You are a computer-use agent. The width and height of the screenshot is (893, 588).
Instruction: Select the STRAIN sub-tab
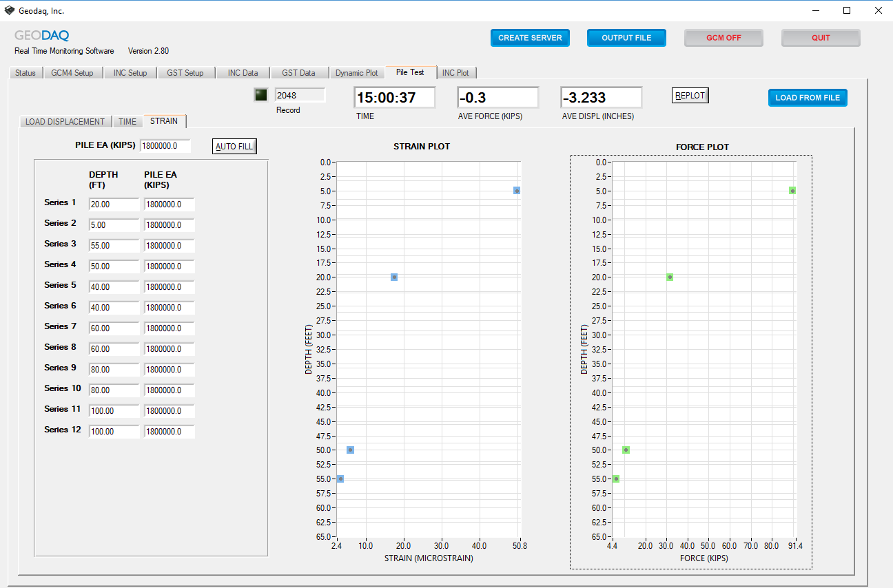coord(164,121)
